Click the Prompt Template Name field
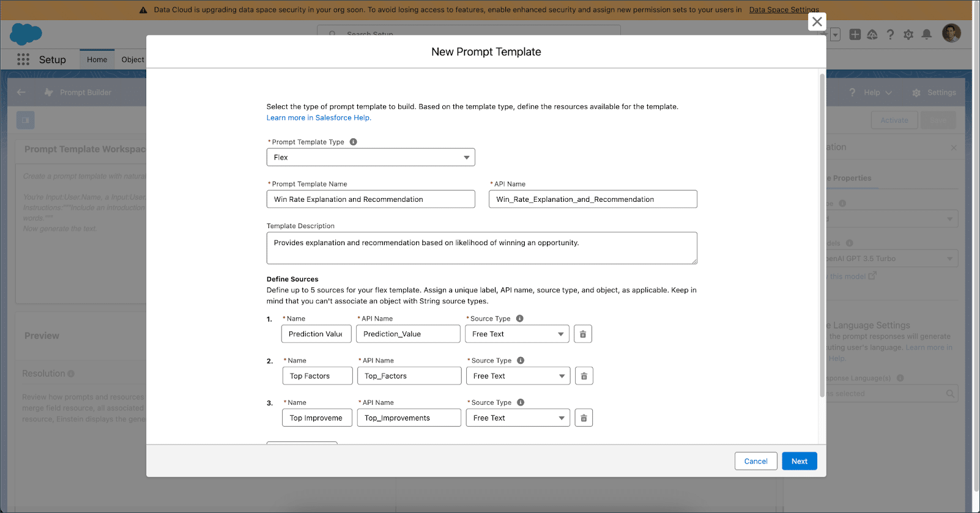Image resolution: width=980 pixels, height=513 pixels. pos(371,199)
